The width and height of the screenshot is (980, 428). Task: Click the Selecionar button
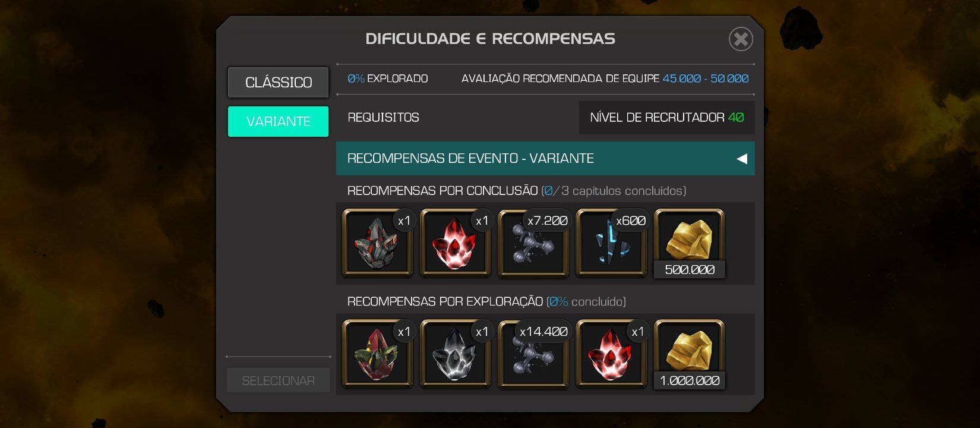tap(278, 380)
